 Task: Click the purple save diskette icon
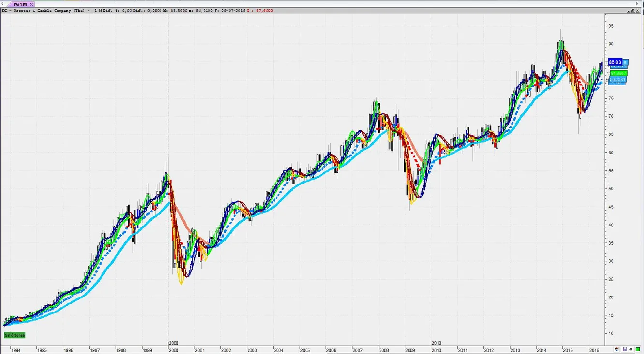pyautogui.click(x=625, y=349)
